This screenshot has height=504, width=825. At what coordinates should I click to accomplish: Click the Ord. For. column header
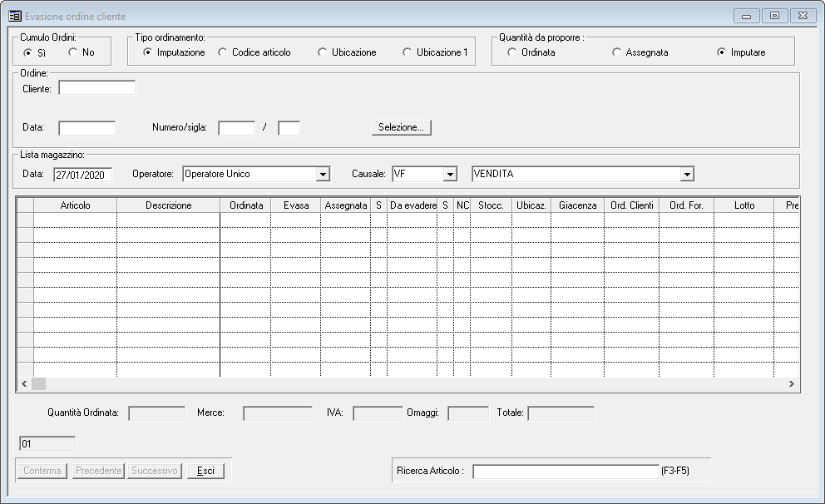[687, 205]
